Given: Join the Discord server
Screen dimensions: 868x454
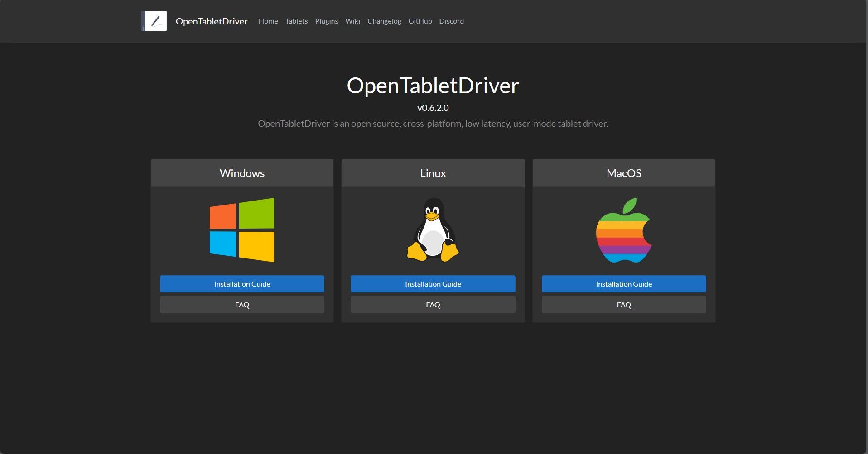Looking at the screenshot, I should [x=451, y=21].
